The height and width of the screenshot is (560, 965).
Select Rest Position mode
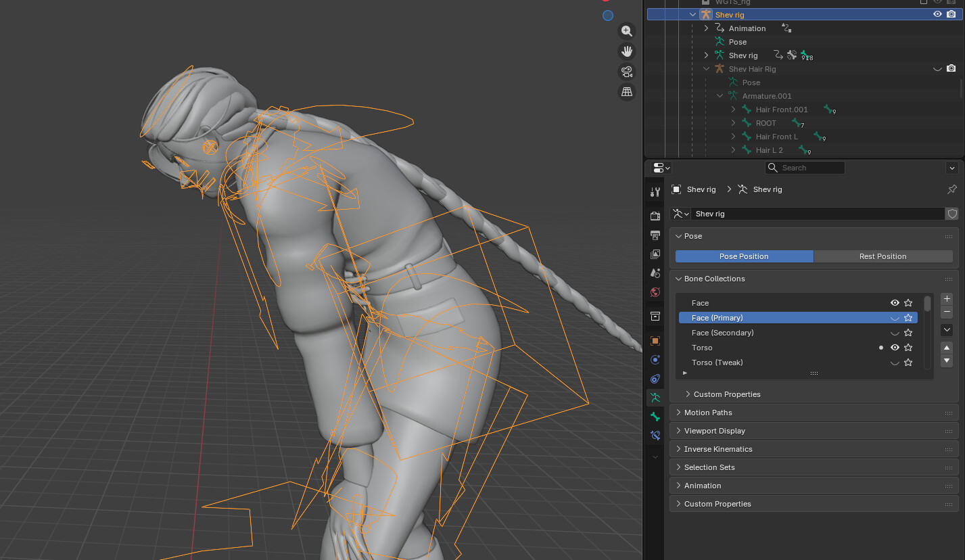pyautogui.click(x=882, y=256)
